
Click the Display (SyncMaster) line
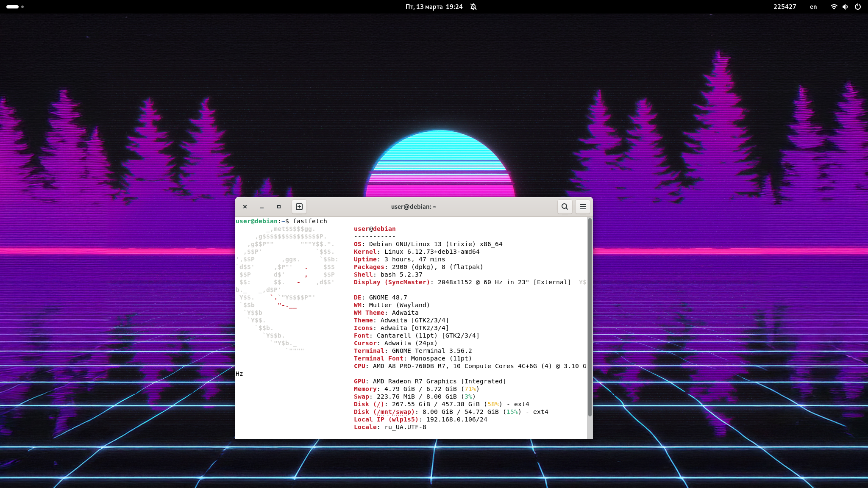click(x=462, y=282)
